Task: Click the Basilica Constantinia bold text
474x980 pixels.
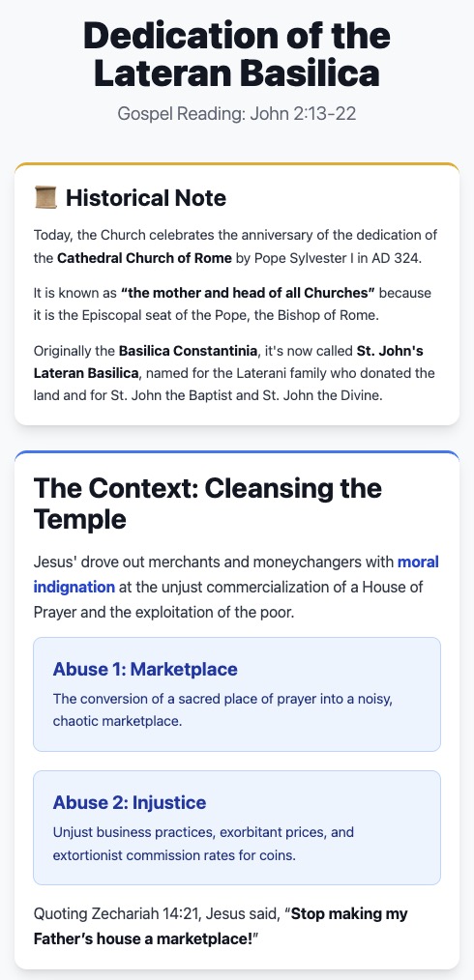Action: coord(188,350)
